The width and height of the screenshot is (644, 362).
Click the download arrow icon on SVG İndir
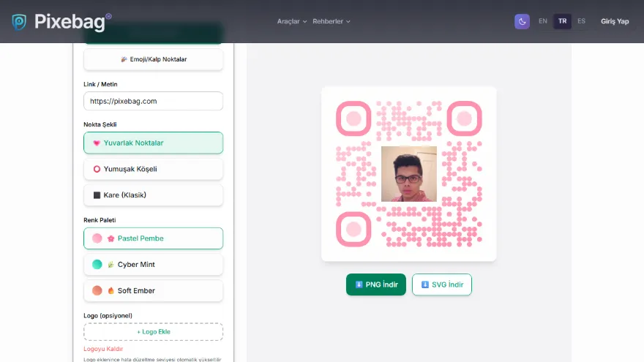pyautogui.click(x=424, y=284)
